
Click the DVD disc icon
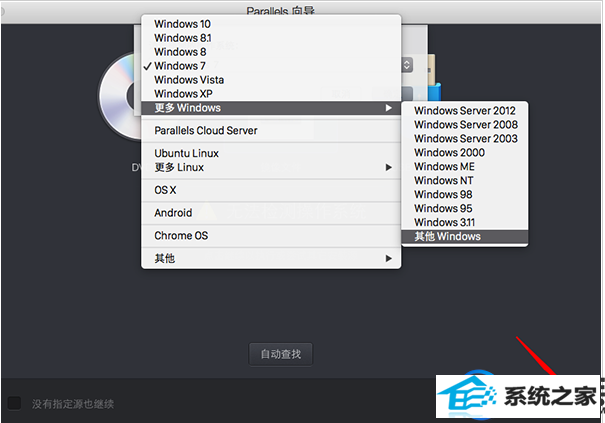tap(119, 96)
